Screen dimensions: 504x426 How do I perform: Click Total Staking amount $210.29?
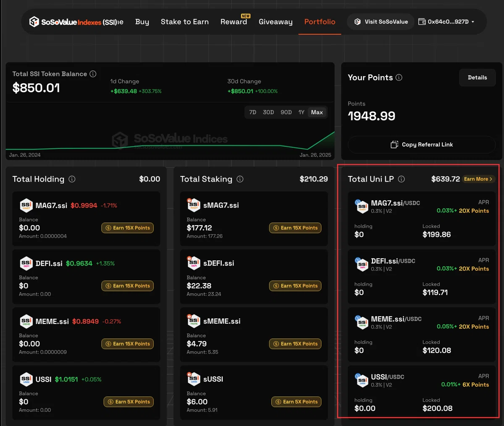(x=314, y=179)
